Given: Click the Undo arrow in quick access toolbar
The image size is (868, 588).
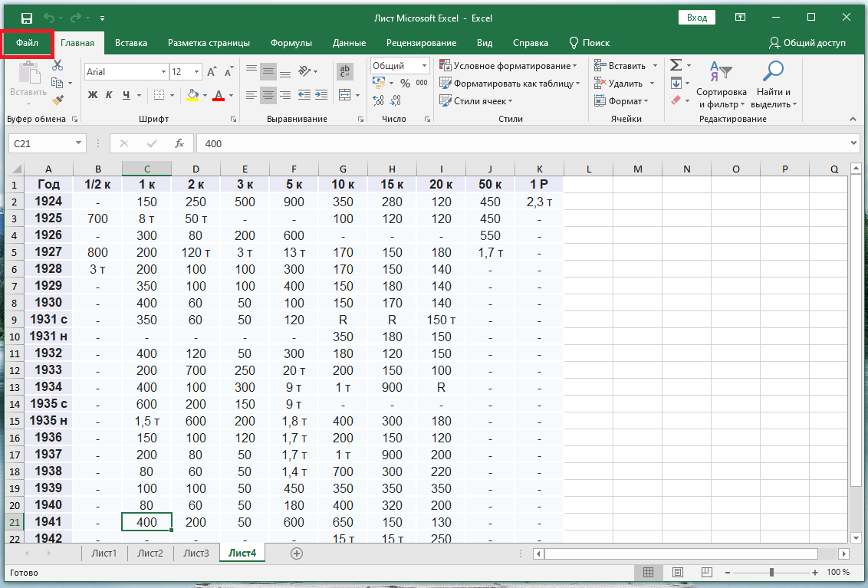Looking at the screenshot, I should [x=49, y=18].
